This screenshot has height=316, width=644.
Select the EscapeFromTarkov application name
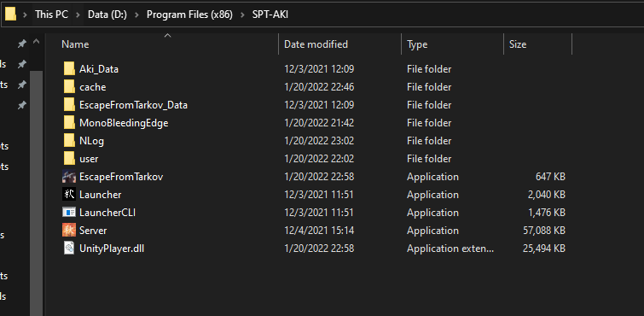[x=121, y=177]
